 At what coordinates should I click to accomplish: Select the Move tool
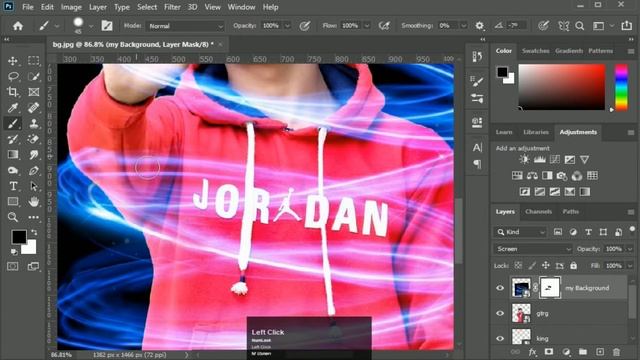13,61
